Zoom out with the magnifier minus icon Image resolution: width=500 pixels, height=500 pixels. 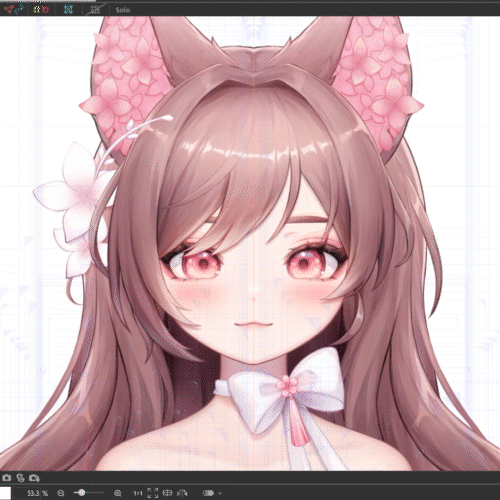(61, 493)
